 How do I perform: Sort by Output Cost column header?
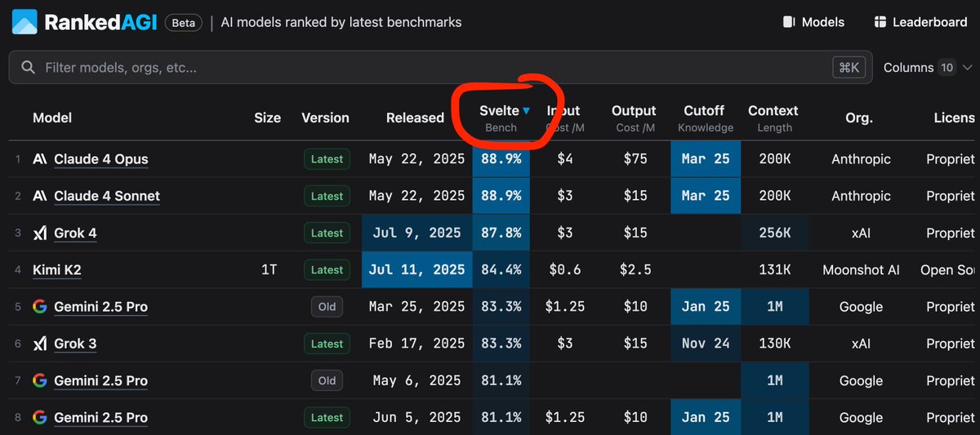click(x=634, y=118)
